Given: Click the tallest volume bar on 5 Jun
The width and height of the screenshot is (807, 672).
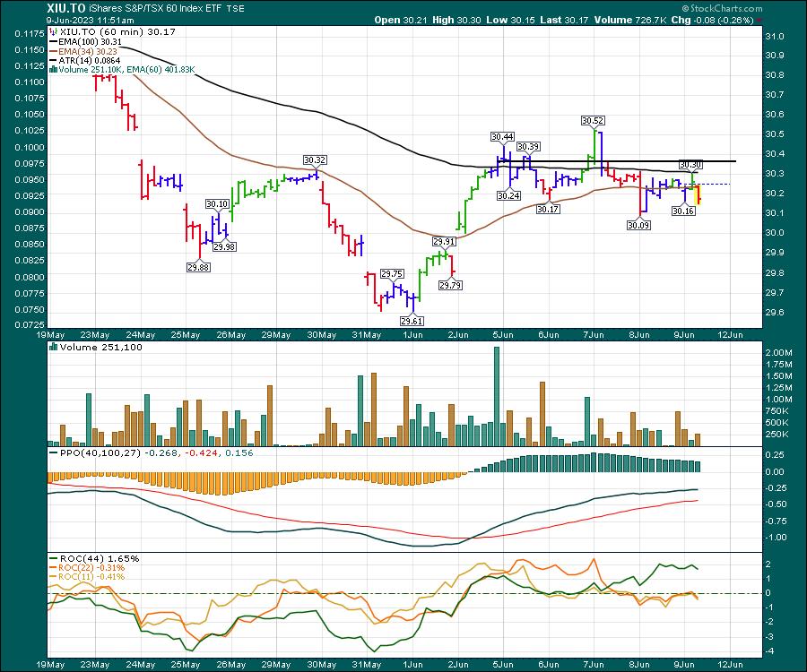Looking at the screenshot, I should click(496, 395).
